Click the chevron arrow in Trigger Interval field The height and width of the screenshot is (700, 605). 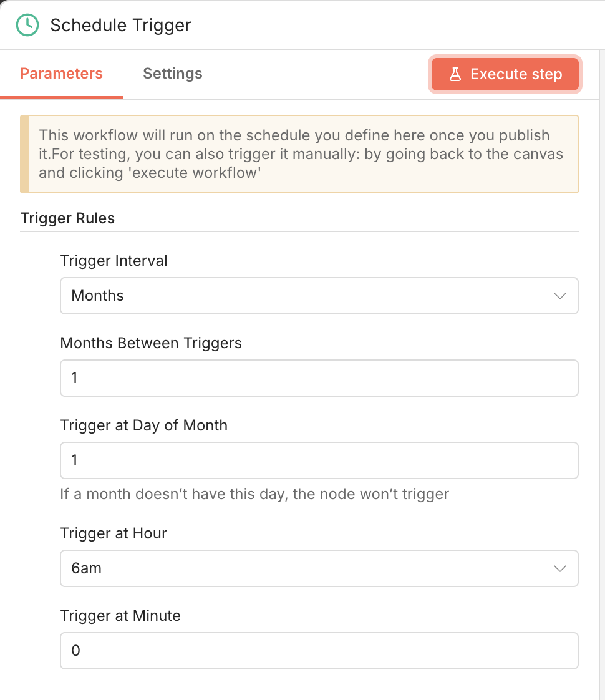(560, 296)
